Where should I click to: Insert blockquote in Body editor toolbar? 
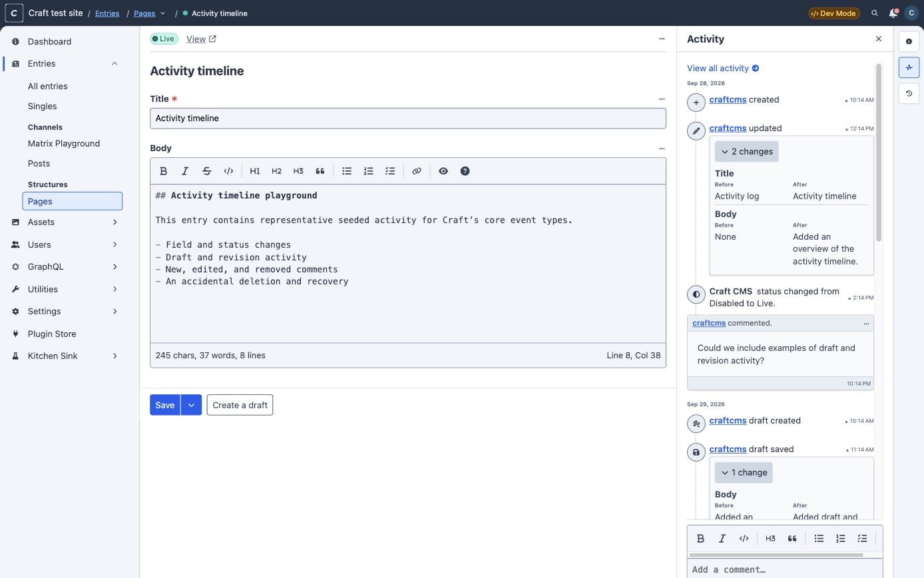tap(320, 171)
